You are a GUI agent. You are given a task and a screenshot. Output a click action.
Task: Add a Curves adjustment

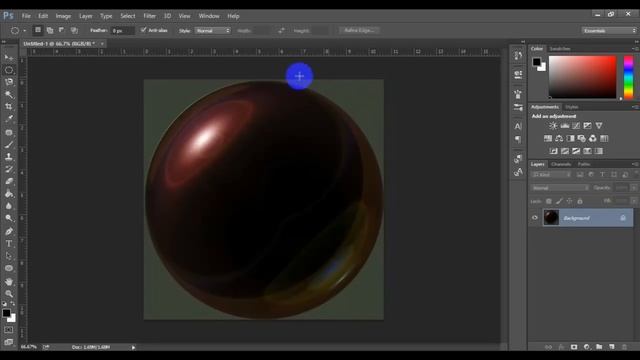click(x=576, y=126)
